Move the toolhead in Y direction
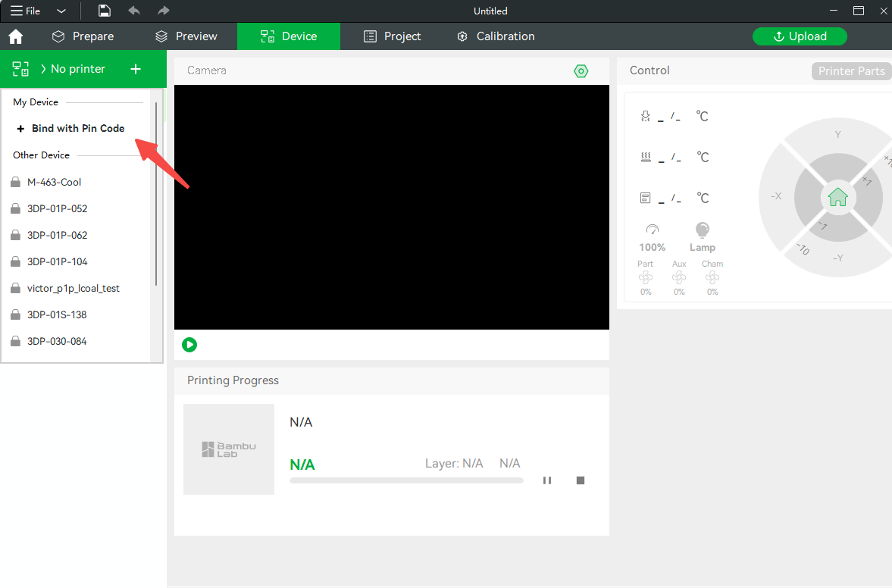 point(837,135)
